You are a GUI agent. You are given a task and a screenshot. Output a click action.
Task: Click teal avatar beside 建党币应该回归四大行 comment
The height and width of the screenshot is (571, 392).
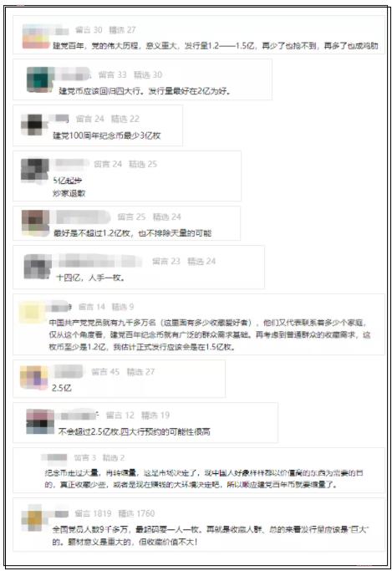tap(39, 79)
